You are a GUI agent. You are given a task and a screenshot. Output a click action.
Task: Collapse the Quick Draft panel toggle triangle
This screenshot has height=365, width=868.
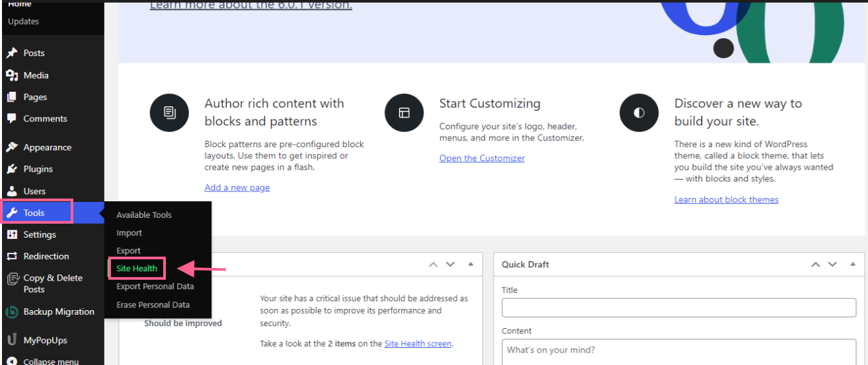(x=851, y=264)
